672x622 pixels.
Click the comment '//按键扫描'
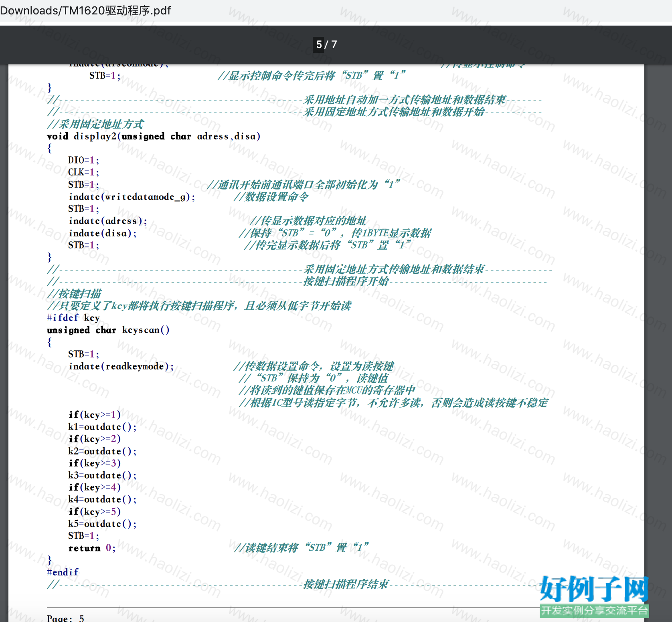click(x=74, y=294)
